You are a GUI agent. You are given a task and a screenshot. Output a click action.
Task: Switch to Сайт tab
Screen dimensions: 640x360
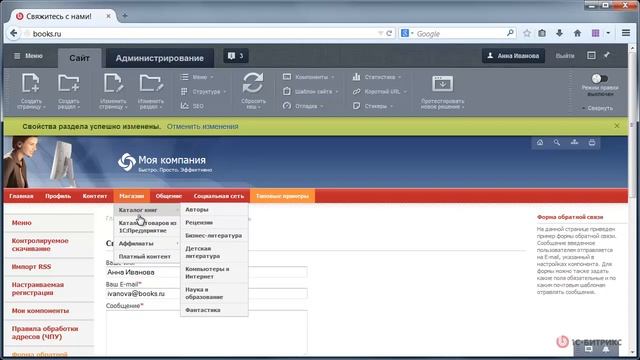80,58
